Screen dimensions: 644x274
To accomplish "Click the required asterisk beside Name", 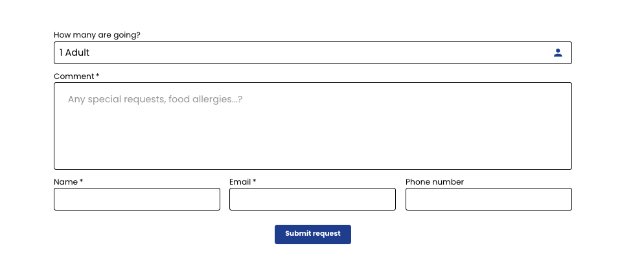I will click(82, 181).
